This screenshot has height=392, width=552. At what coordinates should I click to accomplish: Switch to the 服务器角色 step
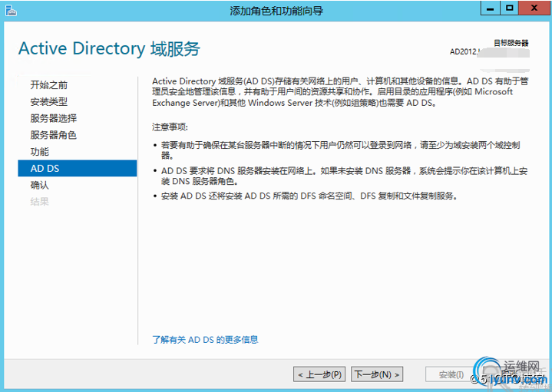point(53,135)
